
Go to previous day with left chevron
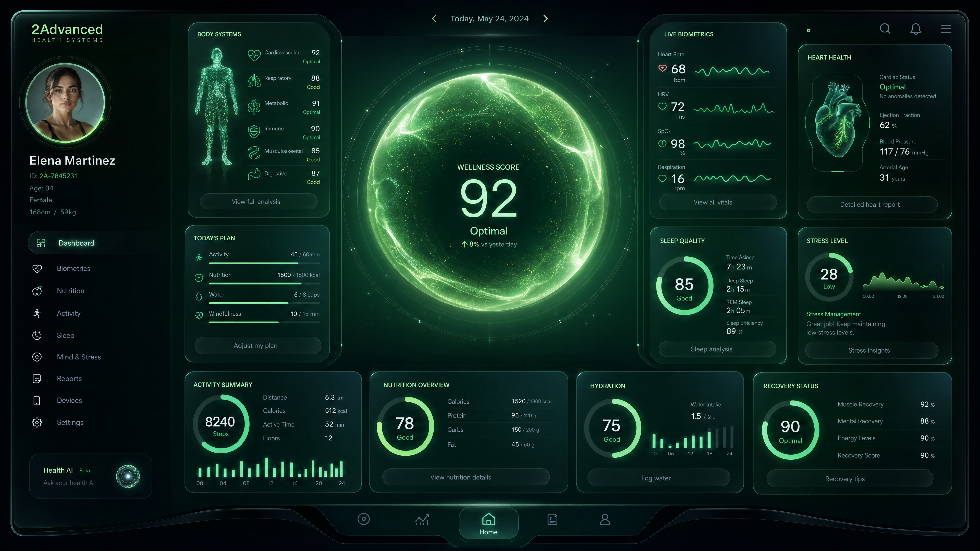(x=434, y=19)
